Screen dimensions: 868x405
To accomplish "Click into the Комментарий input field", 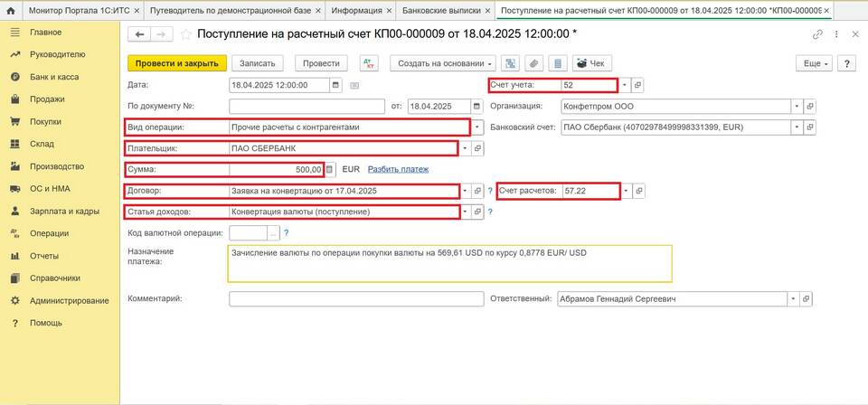I will pos(354,298).
